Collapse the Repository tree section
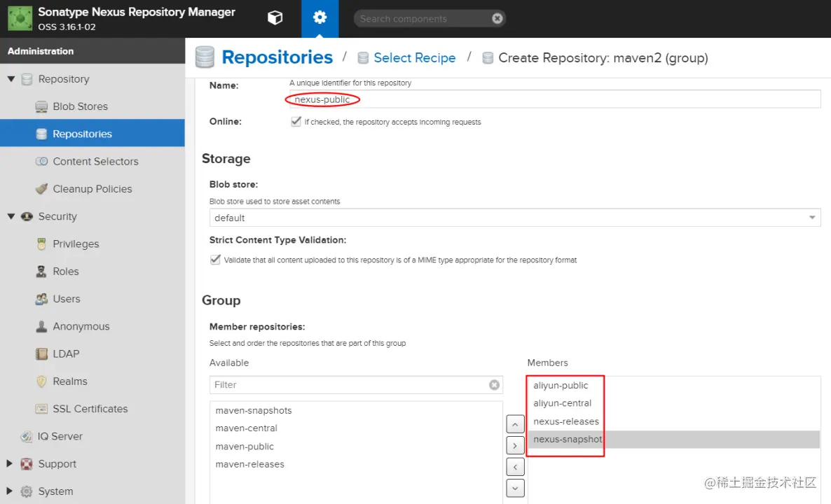The image size is (831, 504). tap(11, 79)
